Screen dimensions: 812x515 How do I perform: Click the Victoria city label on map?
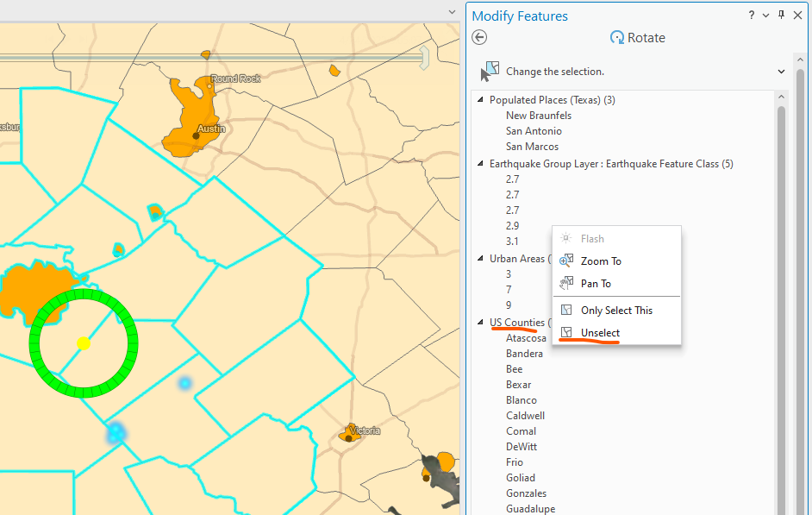tap(365, 430)
